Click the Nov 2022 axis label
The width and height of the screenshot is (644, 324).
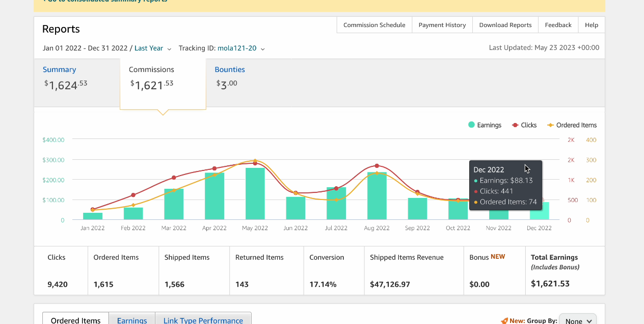coord(499,228)
